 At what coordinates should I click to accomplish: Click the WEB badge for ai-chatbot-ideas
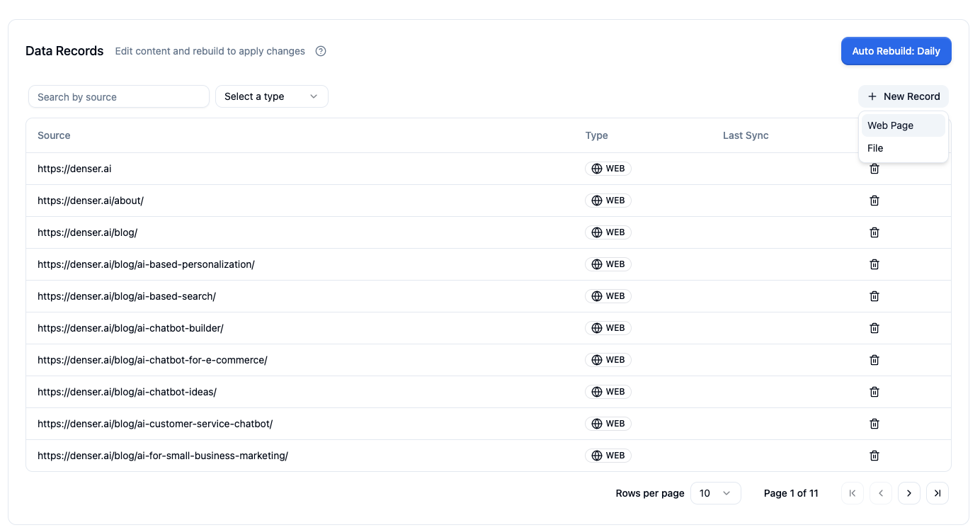[x=608, y=392]
